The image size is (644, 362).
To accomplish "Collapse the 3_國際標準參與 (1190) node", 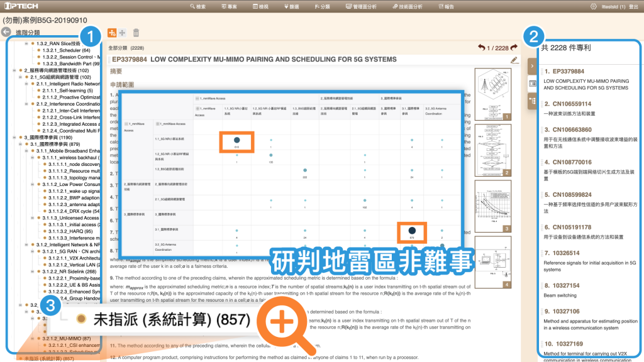I will (14, 137).
